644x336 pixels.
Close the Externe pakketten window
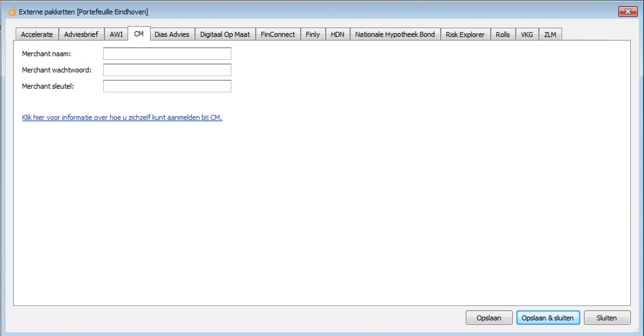tap(628, 12)
